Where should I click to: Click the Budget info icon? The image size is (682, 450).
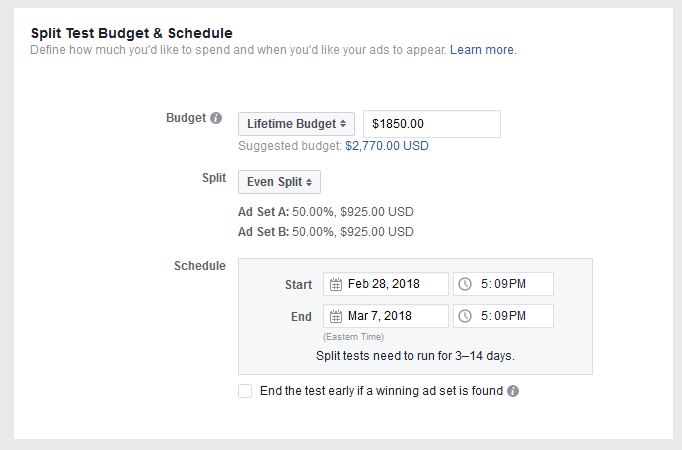click(216, 118)
